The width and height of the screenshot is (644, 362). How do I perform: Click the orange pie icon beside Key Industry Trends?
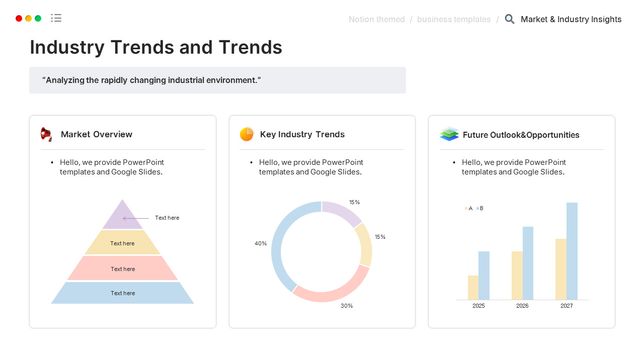pos(247,134)
